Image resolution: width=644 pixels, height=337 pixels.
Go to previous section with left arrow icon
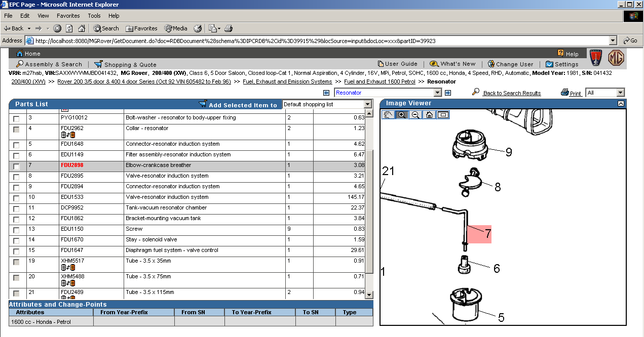[326, 93]
